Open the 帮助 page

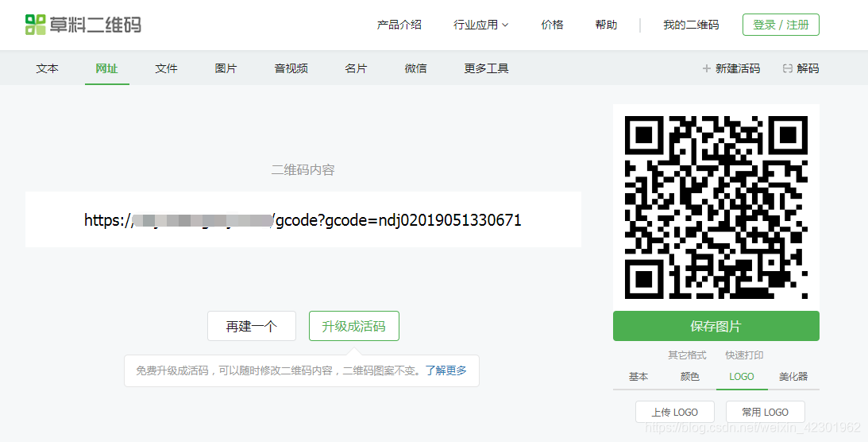tap(606, 25)
